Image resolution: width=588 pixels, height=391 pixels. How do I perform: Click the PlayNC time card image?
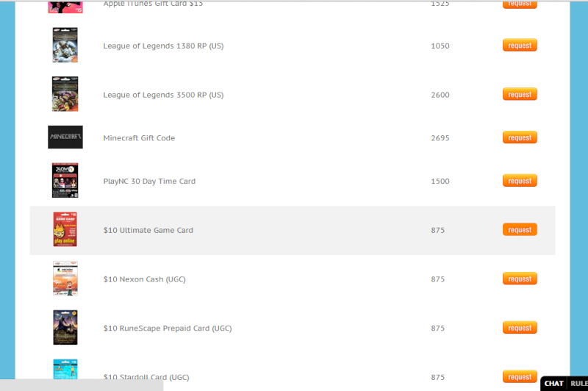(x=65, y=180)
